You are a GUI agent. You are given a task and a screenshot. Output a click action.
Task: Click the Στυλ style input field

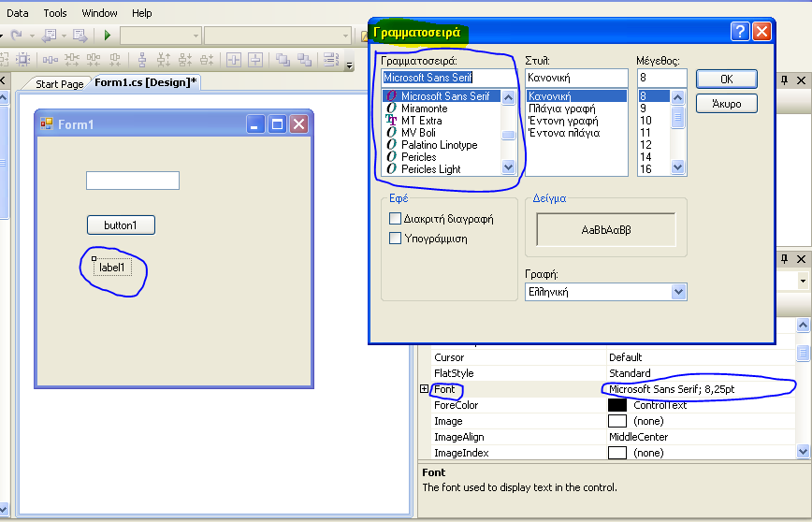coord(576,78)
